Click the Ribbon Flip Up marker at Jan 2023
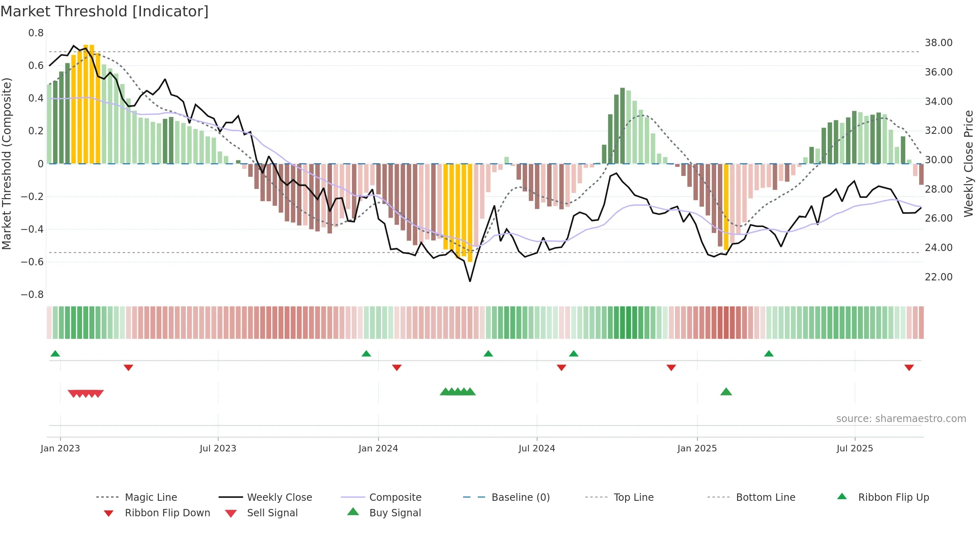 [55, 353]
